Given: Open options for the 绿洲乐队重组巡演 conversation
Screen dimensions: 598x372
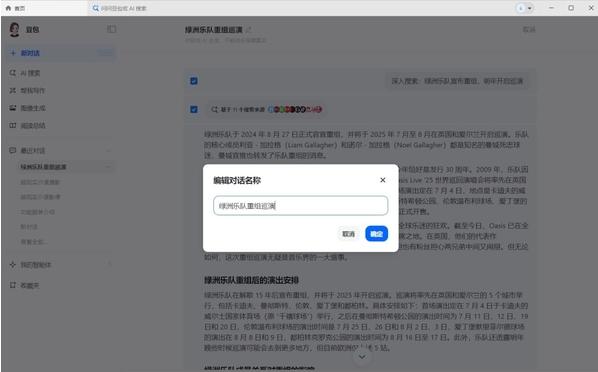Looking at the screenshot, I should 108,167.
